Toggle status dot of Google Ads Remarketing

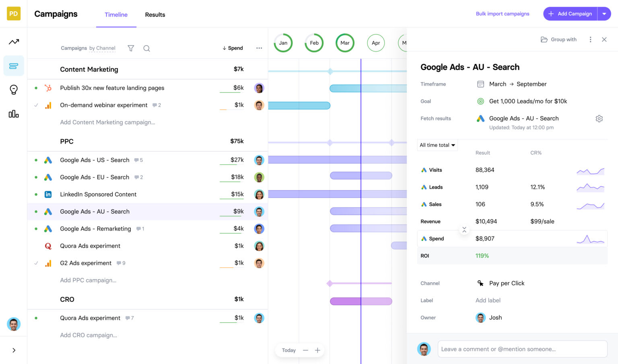[x=36, y=229]
